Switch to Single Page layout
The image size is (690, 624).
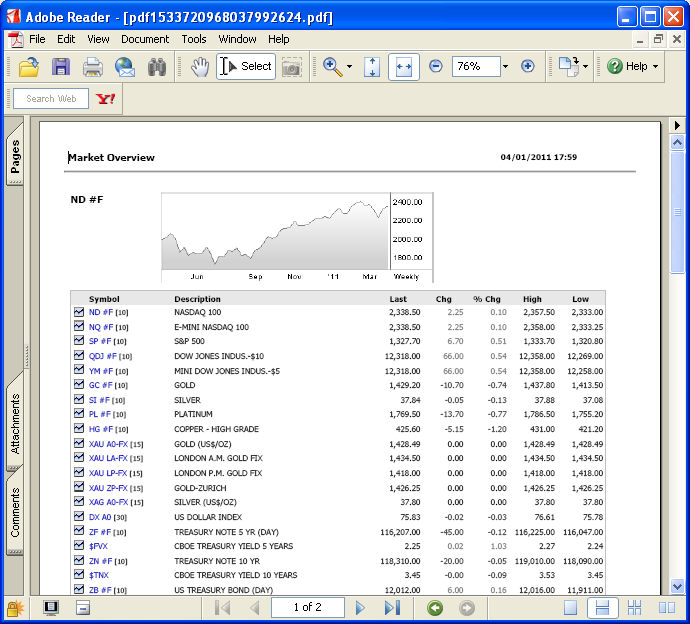570,608
